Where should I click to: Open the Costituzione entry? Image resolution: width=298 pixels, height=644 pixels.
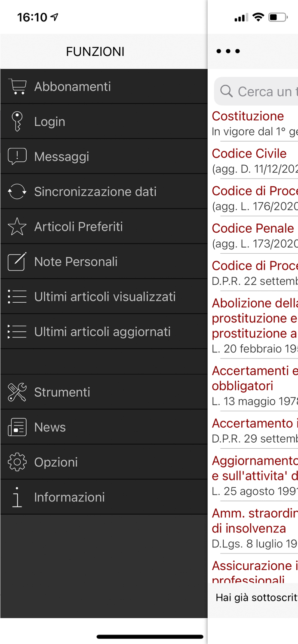pyautogui.click(x=248, y=116)
